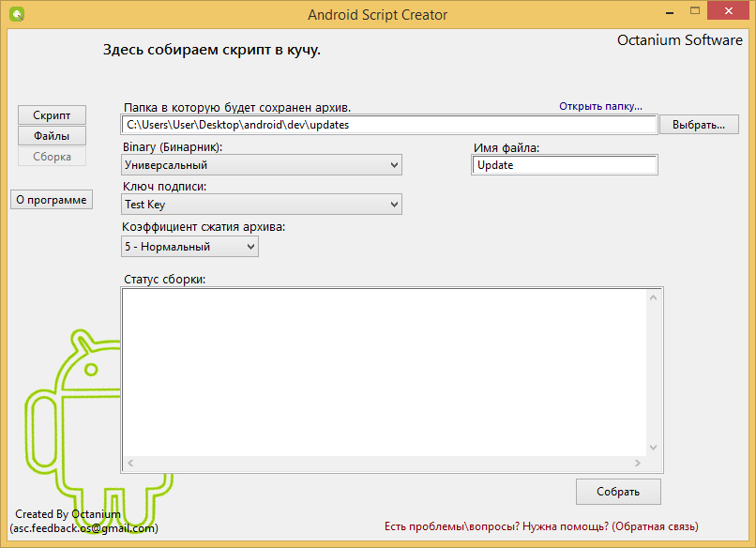The image size is (756, 548).
Task: Maximize the Android Script Creator window
Action: [x=695, y=11]
